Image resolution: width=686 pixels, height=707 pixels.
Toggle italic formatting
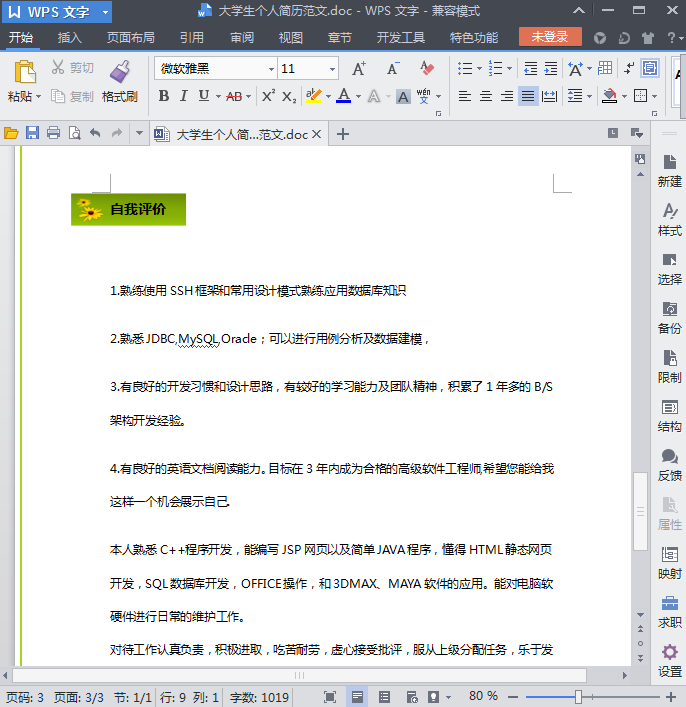(184, 96)
